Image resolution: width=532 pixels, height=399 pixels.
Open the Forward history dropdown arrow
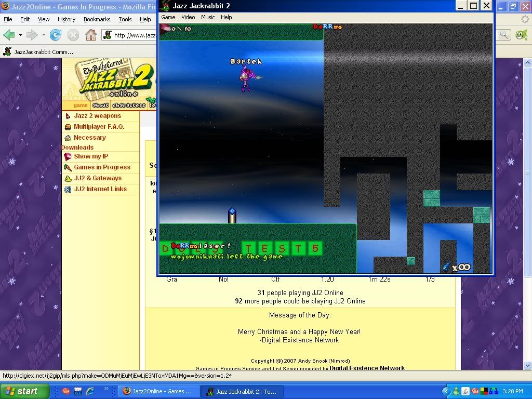44,35
